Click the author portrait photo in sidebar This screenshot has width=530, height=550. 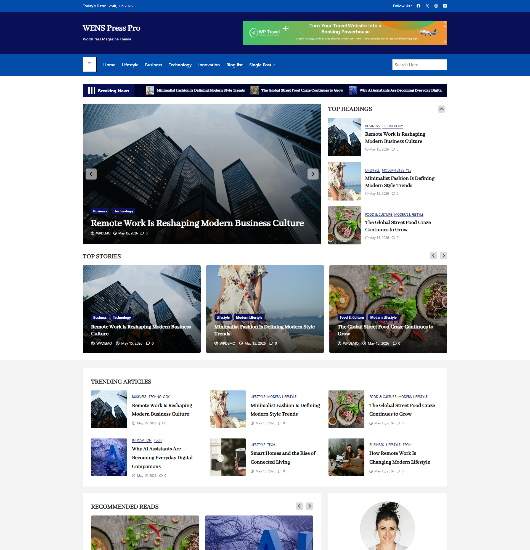click(387, 525)
